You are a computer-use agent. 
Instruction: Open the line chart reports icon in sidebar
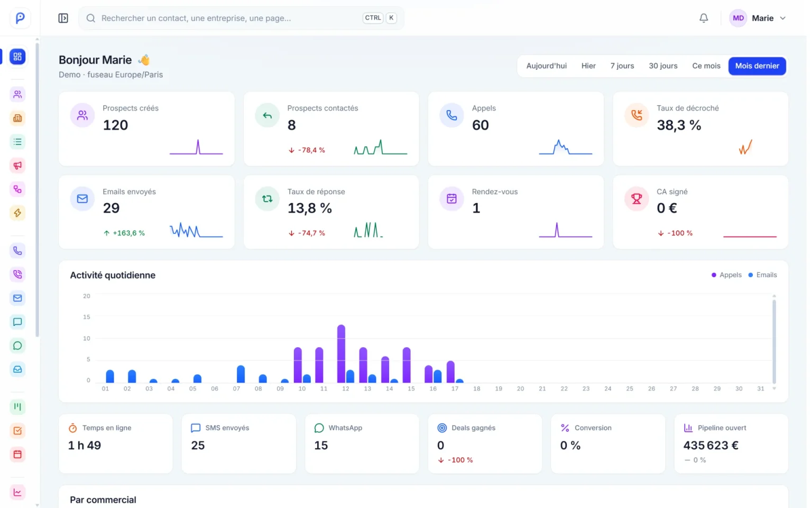coord(17,492)
